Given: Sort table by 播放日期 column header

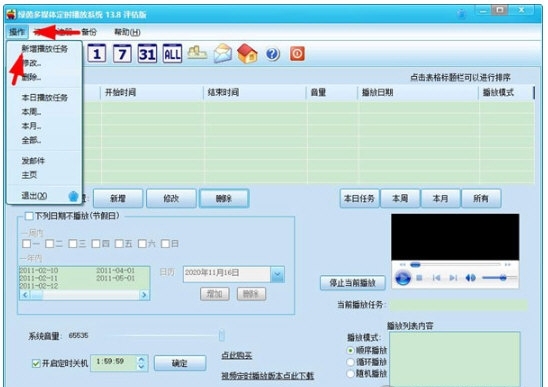Looking at the screenshot, I should (x=418, y=93).
